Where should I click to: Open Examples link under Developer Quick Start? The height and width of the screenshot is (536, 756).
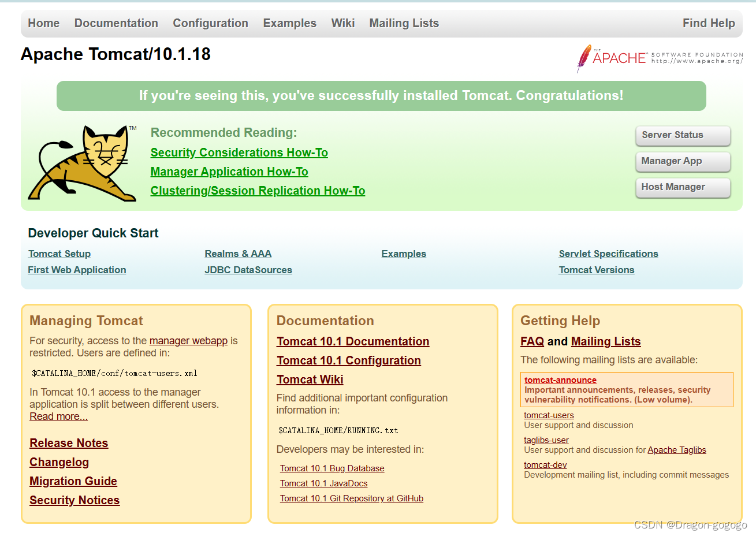[404, 254]
